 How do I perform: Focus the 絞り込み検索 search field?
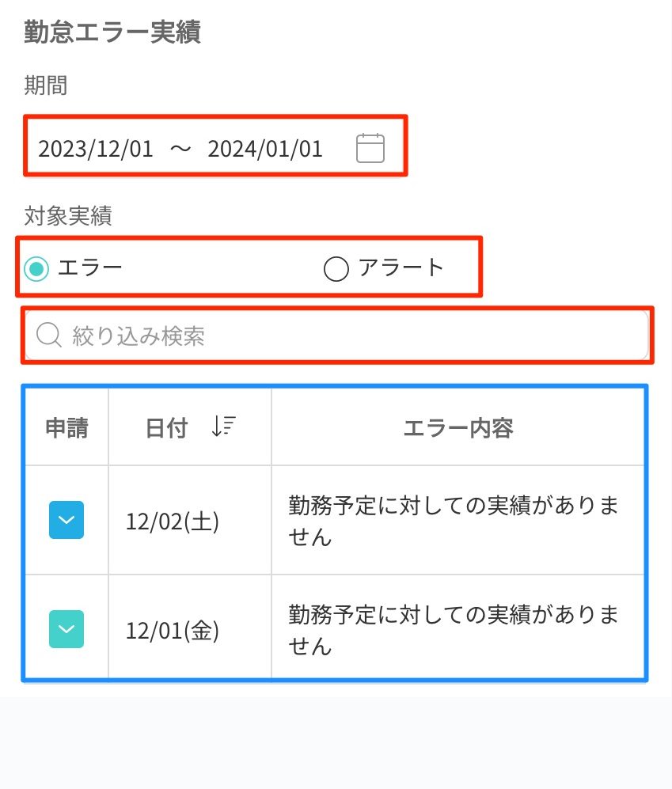(x=356, y=336)
